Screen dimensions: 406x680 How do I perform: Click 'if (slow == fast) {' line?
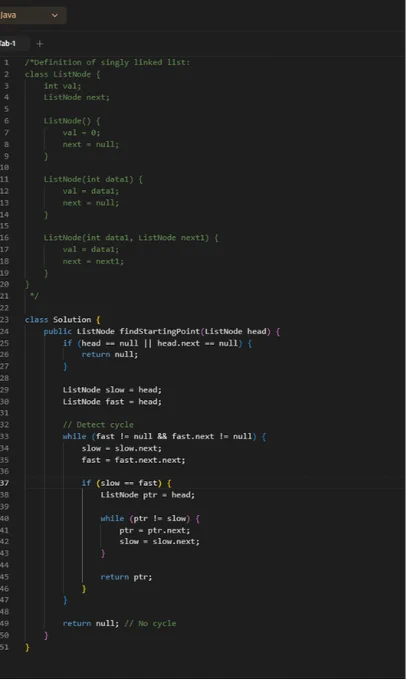(126, 483)
